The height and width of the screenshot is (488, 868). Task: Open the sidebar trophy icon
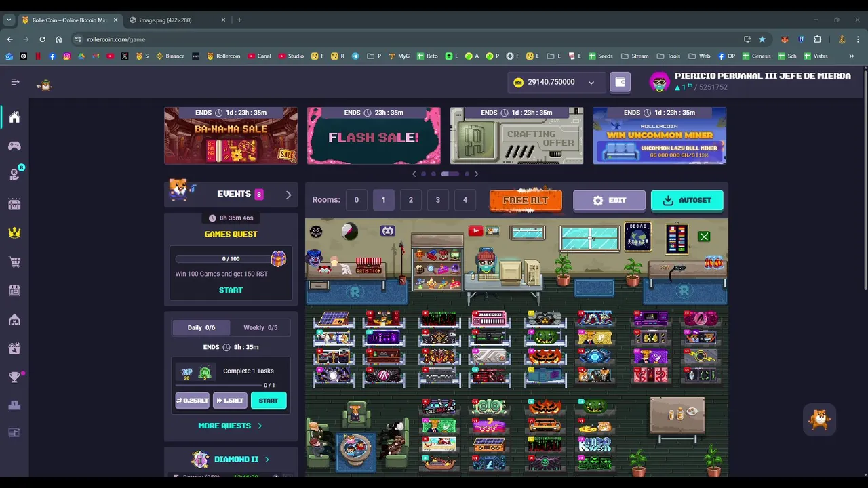(14, 377)
